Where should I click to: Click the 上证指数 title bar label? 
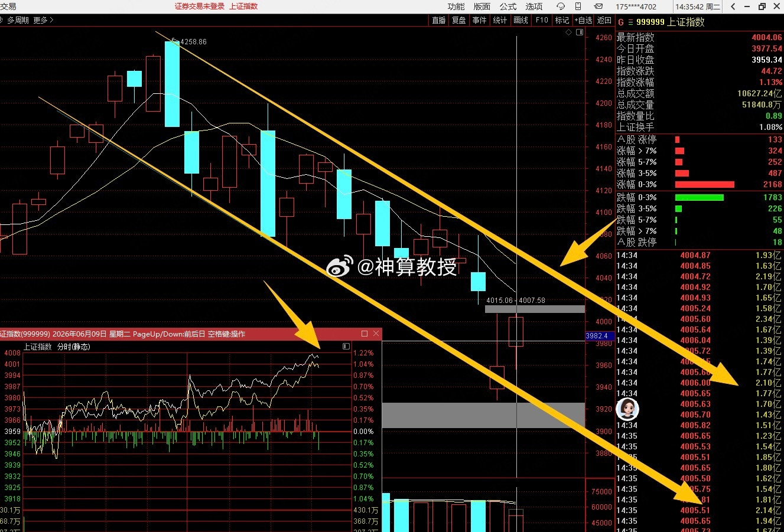point(243,6)
